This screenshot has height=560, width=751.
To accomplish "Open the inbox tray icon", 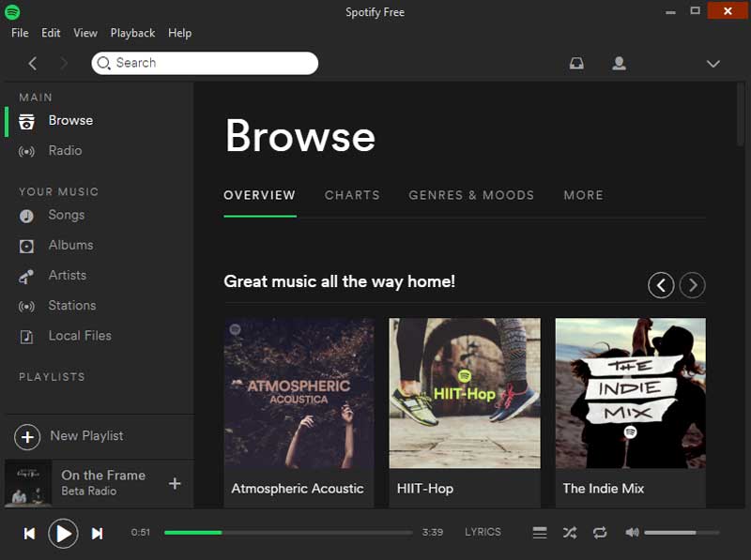I will click(576, 63).
